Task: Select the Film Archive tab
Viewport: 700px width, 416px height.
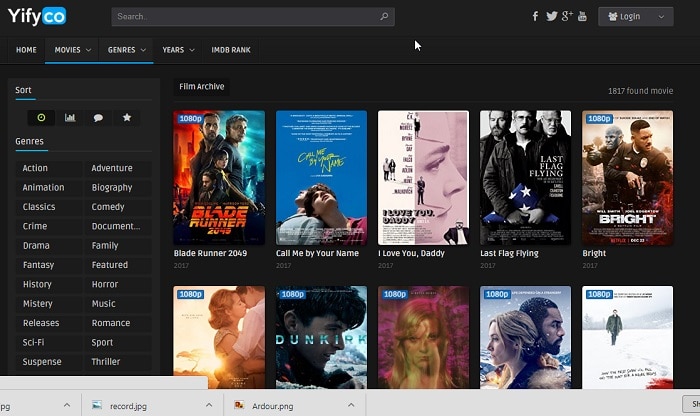Action: [201, 87]
